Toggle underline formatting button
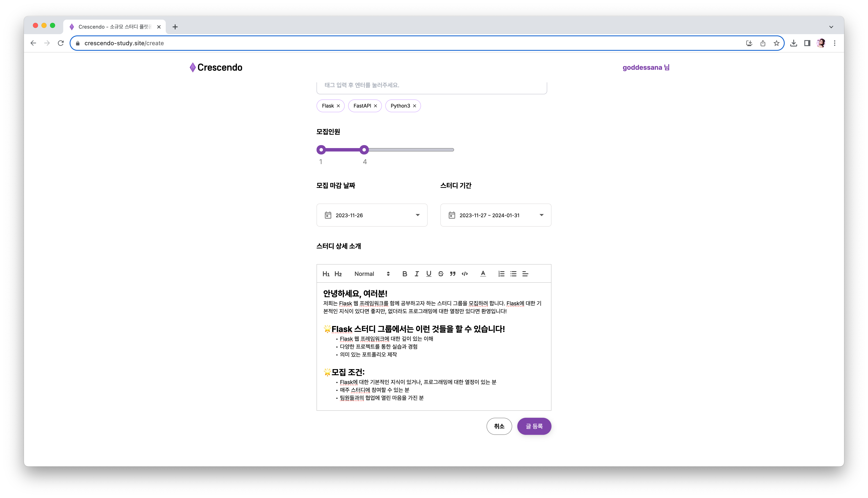This screenshot has width=868, height=498. click(428, 274)
